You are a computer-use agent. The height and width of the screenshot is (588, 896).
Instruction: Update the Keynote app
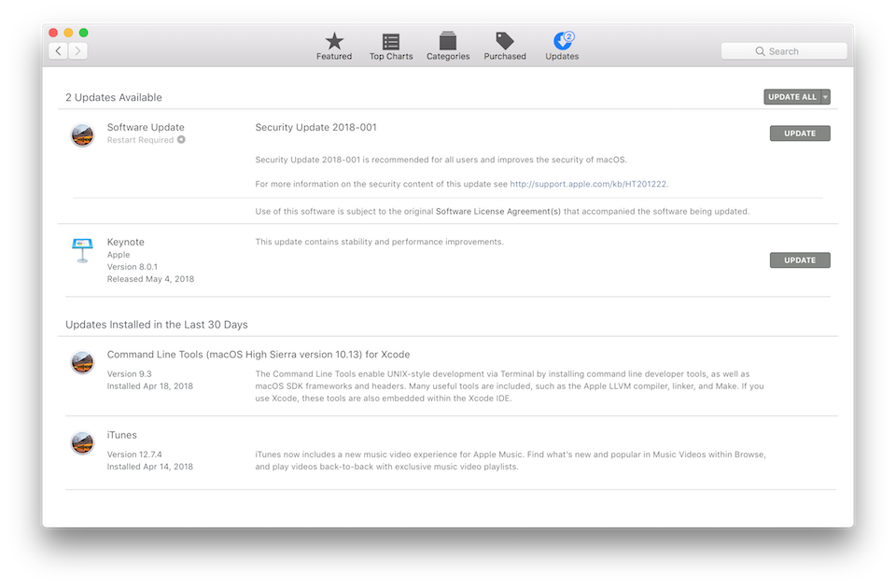800,260
